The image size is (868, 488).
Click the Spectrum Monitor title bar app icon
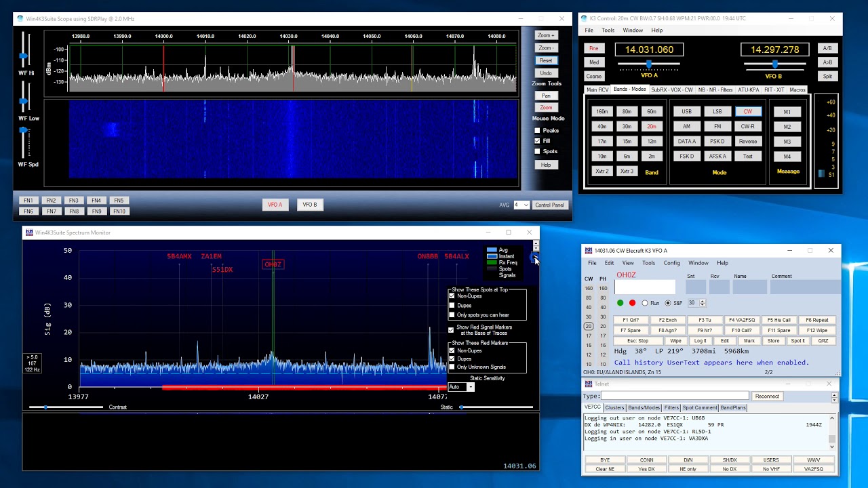tap(29, 232)
